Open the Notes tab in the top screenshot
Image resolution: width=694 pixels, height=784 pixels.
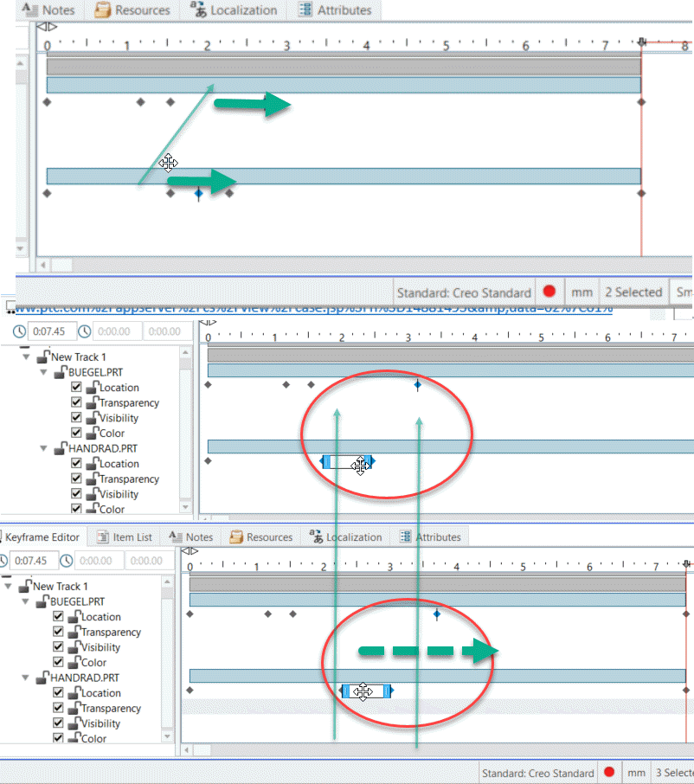[48, 10]
